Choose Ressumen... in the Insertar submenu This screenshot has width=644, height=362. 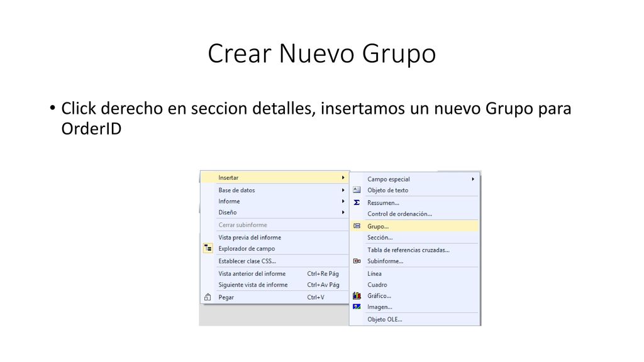415,203
